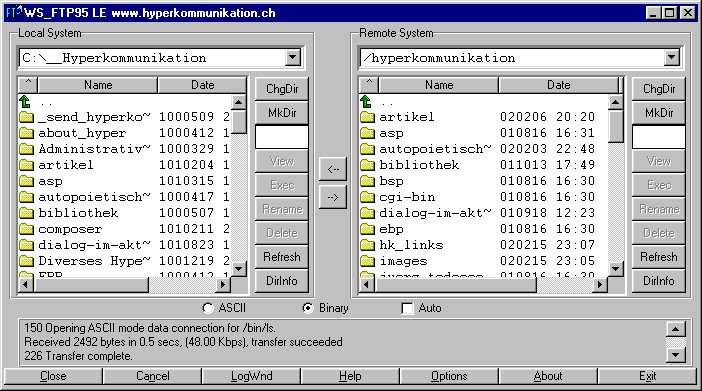Click remote list horizontal scroll left arrow

pyautogui.click(x=367, y=284)
